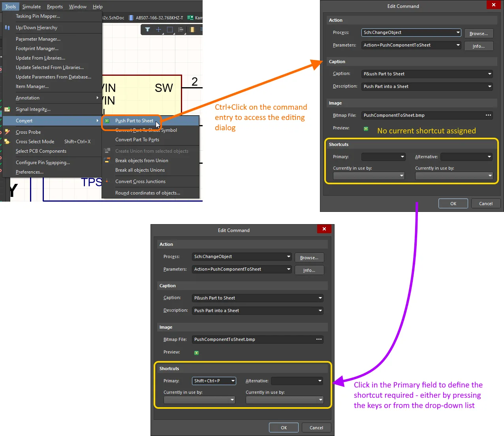Expand Caption dropdown in upper dialog
504x436 pixels.
coord(490,74)
